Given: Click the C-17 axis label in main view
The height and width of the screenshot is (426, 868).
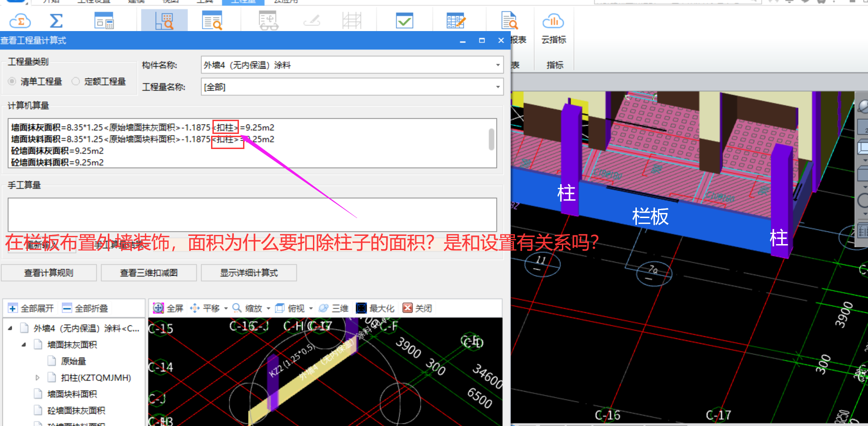Looking at the screenshot, I should [x=718, y=415].
